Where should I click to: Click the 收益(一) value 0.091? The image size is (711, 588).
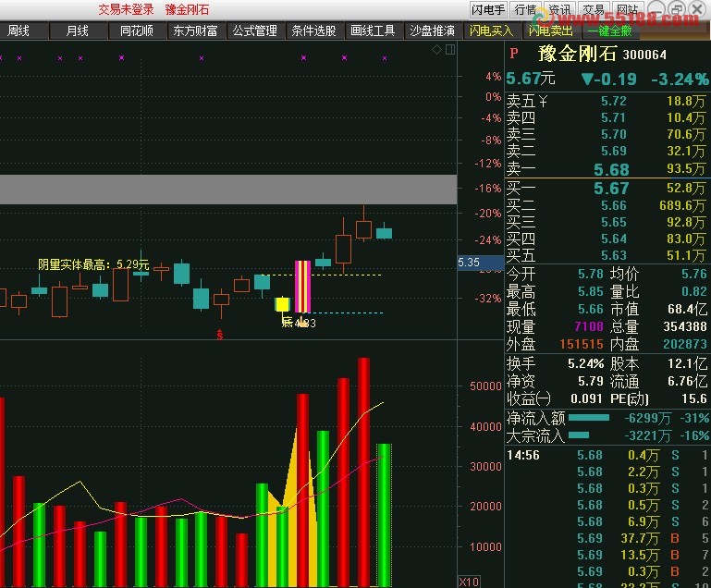587,398
